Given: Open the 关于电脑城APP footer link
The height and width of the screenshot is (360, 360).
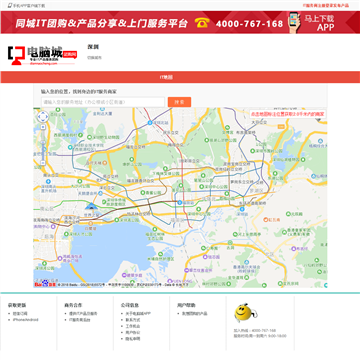Looking at the screenshot, I should pyautogui.click(x=138, y=314).
